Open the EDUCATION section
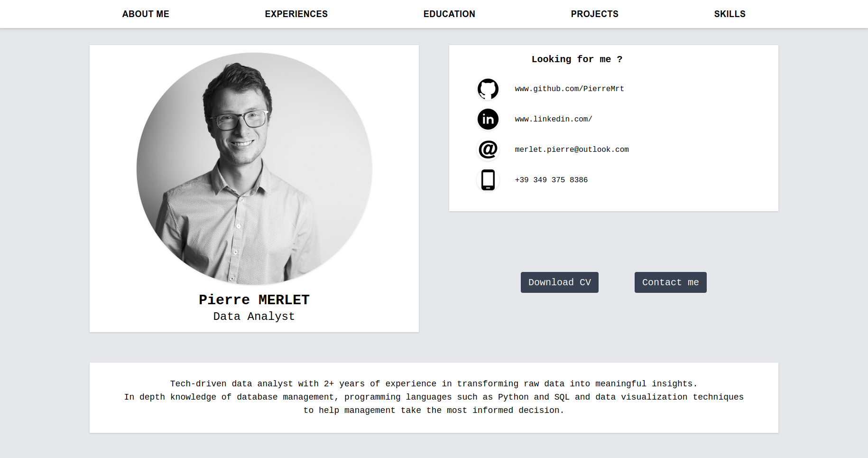 point(449,14)
